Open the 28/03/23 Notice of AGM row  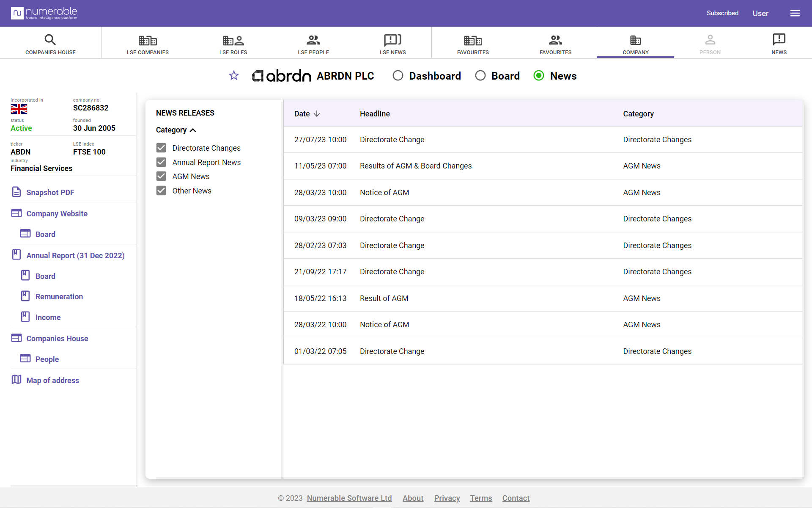coord(543,193)
